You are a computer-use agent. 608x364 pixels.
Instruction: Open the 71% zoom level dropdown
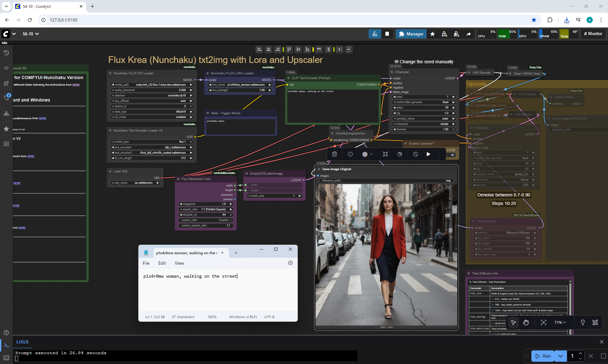coord(560,322)
